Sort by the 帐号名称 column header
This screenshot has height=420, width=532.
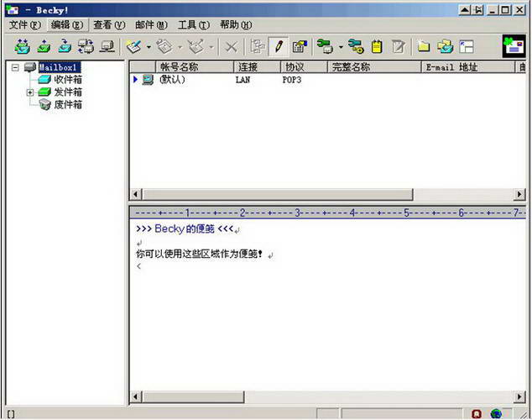coord(195,67)
